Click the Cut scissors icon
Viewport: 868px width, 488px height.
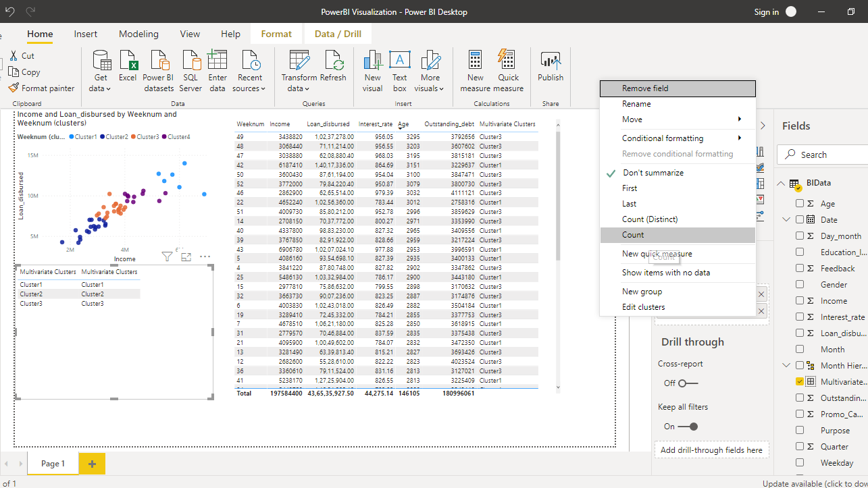(13, 56)
